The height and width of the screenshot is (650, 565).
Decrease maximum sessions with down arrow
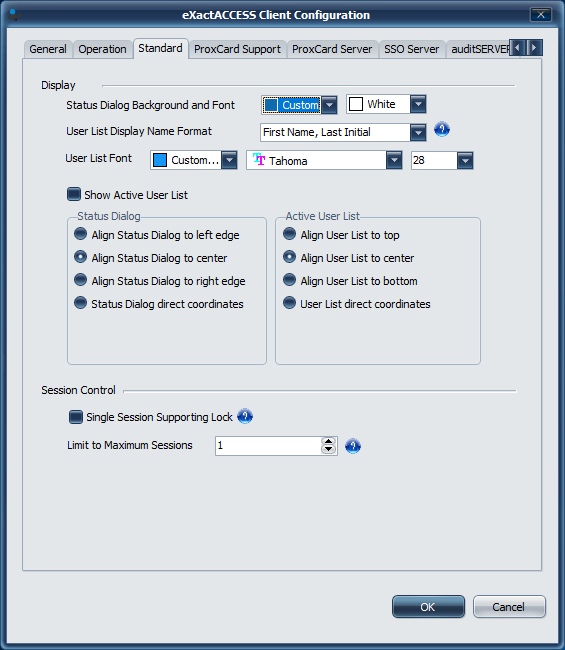tap(329, 450)
